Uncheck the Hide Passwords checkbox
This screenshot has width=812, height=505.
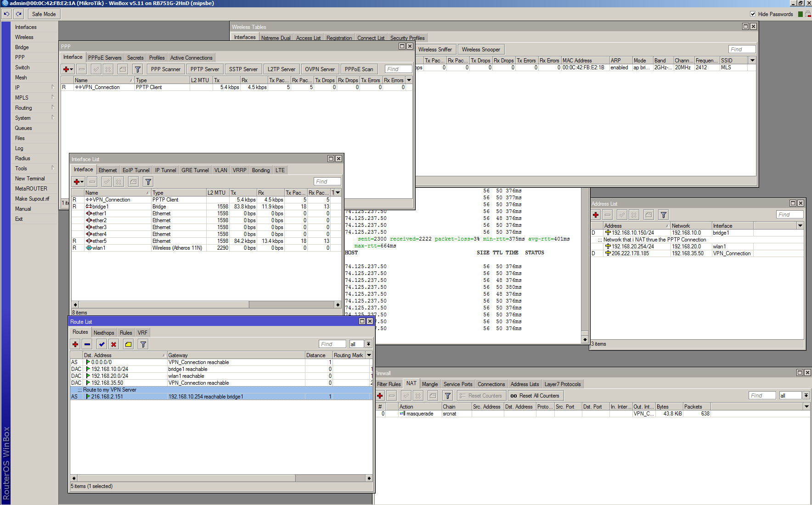pyautogui.click(x=753, y=13)
